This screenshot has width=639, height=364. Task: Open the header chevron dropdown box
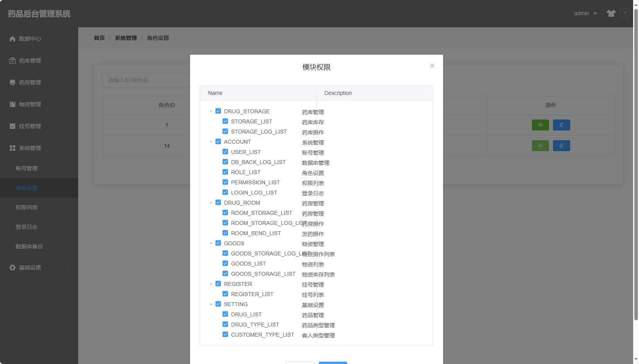point(625,13)
